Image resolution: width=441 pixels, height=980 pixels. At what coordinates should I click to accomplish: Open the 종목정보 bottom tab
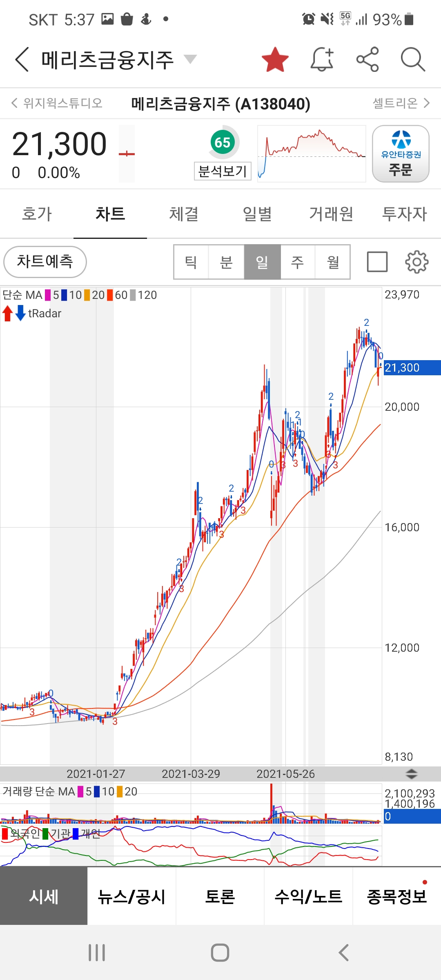tap(397, 897)
